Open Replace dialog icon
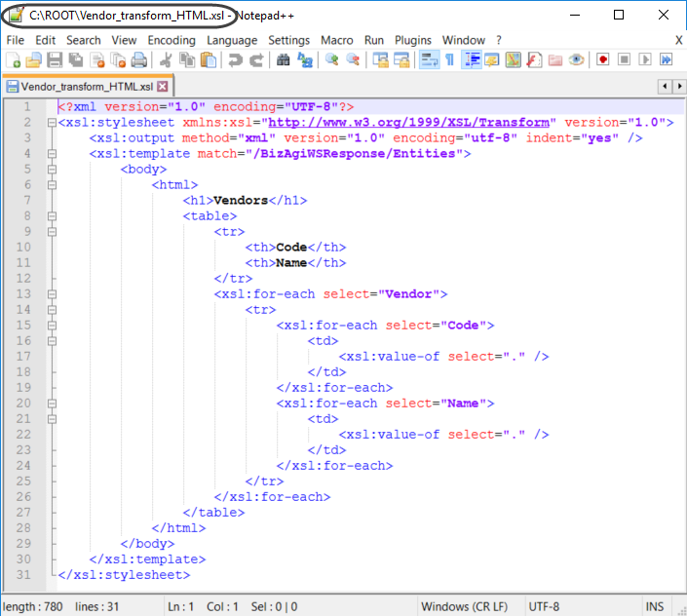The height and width of the screenshot is (616, 687). coord(305,60)
